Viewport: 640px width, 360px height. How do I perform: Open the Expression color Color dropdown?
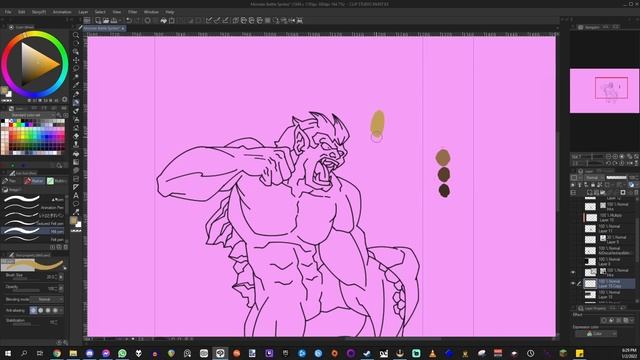coord(596,333)
